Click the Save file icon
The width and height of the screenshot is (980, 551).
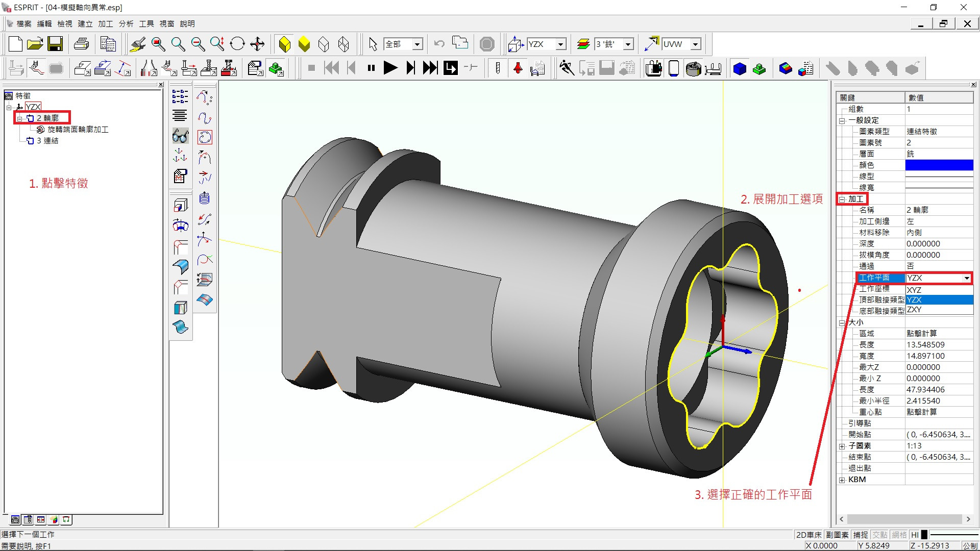[x=55, y=44]
